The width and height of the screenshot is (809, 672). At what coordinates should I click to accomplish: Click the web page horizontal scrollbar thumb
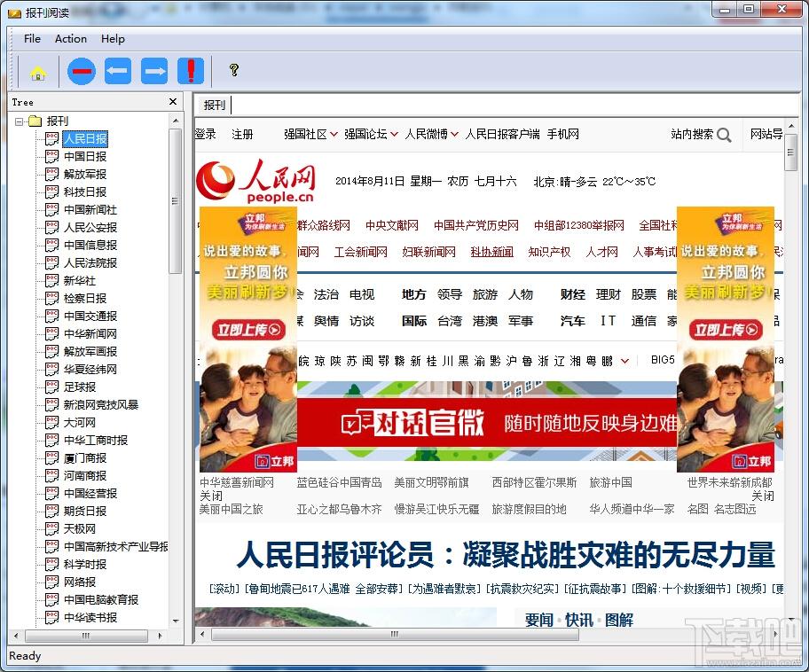tap(394, 634)
